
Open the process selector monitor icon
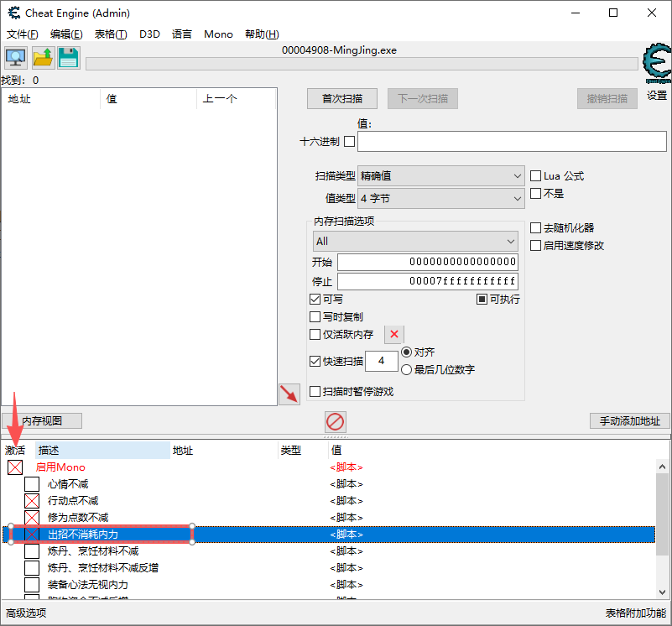[15, 58]
